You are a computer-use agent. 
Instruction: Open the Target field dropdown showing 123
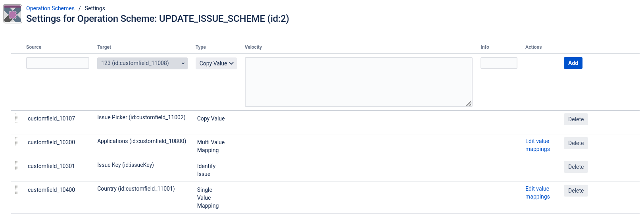[142, 63]
